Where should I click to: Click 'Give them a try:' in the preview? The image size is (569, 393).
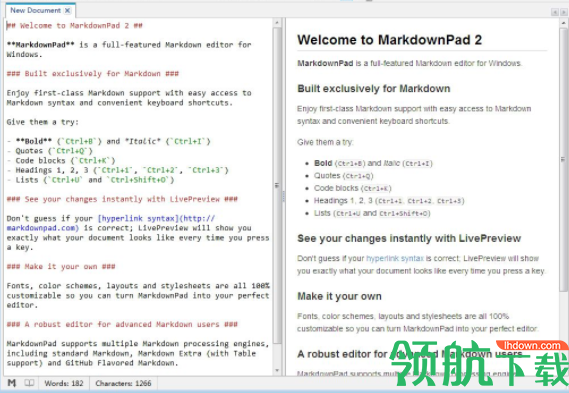325,142
